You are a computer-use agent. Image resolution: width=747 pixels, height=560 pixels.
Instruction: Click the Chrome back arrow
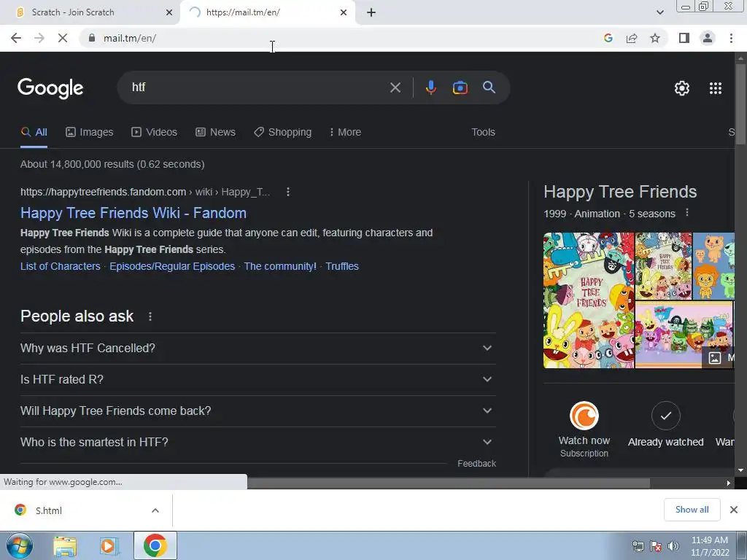pos(16,38)
